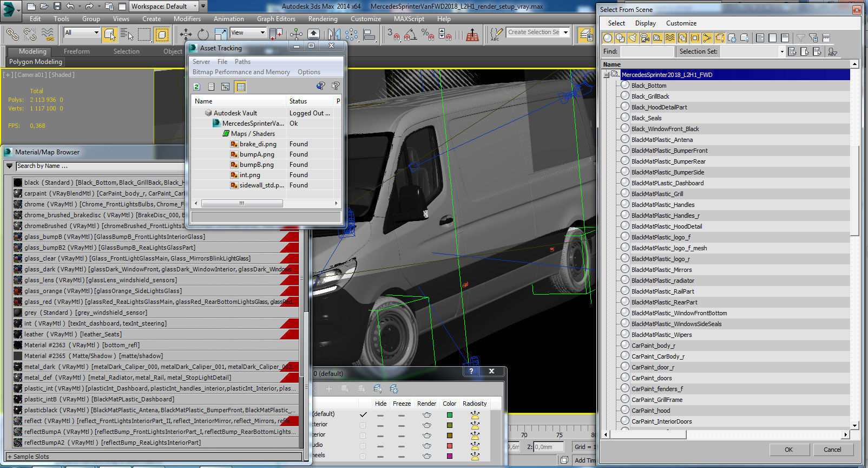Toggle Render teapot for the Wheels layer
Screen dimensions: 868x468
coord(427,456)
